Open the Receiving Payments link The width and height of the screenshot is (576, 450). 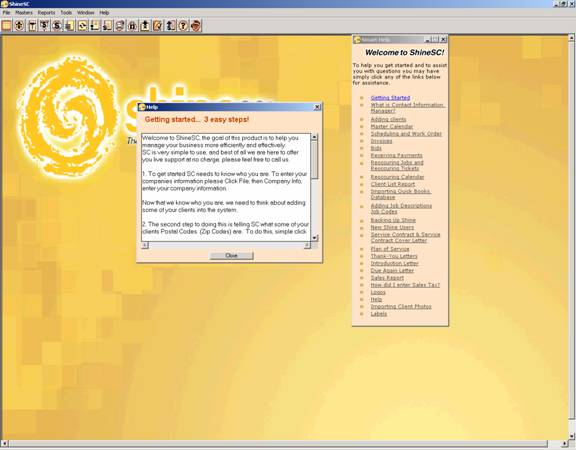[396, 155]
